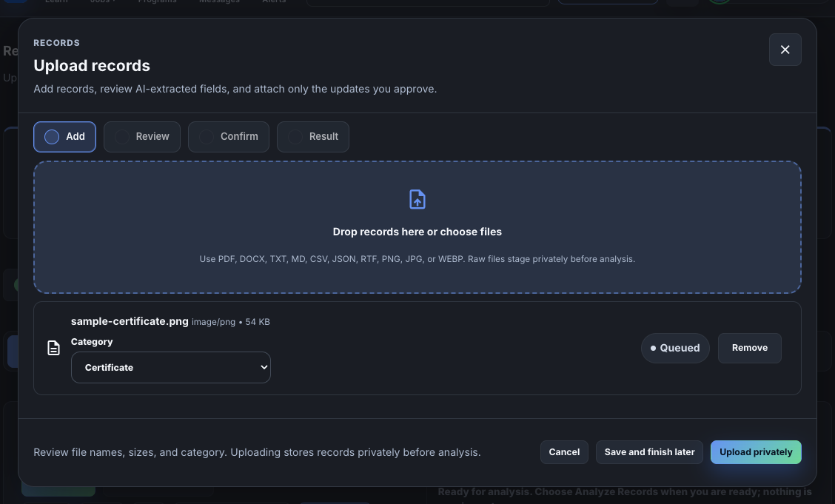
Task: Click Save and finish later
Action: [x=649, y=452]
